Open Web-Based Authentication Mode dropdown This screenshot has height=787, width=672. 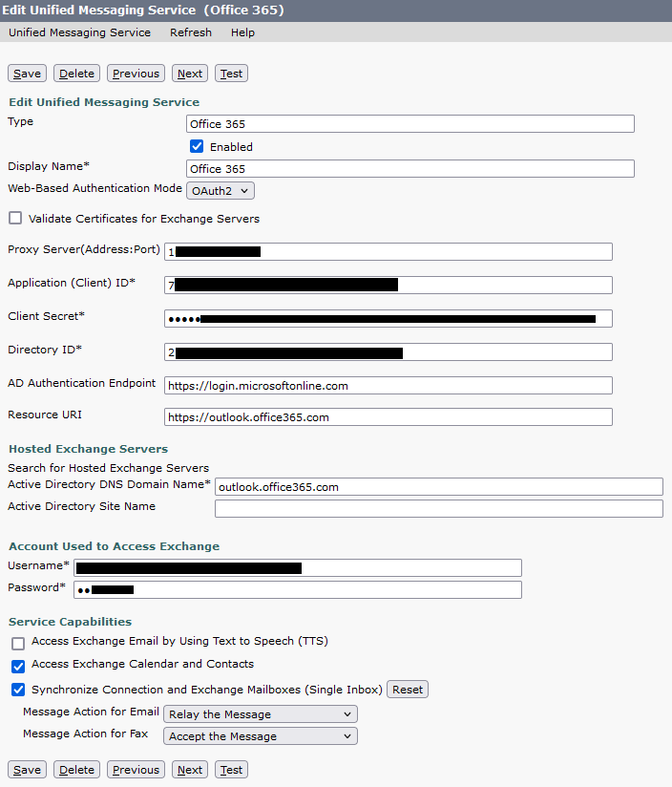point(220,191)
